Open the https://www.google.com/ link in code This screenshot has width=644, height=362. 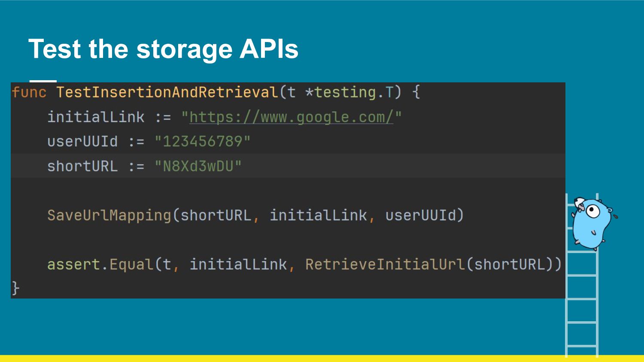[291, 117]
